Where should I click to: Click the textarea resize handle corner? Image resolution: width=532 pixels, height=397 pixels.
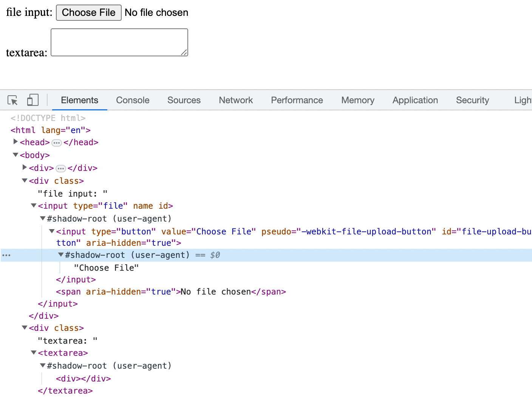tap(184, 52)
